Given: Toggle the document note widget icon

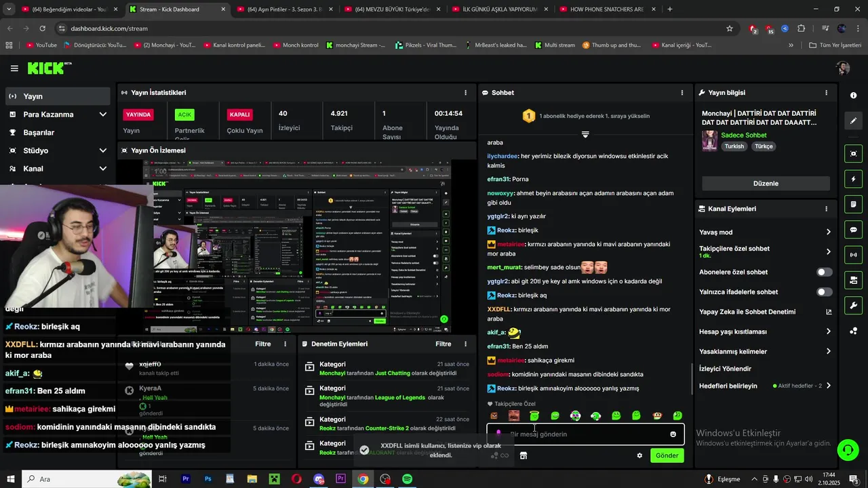Looking at the screenshot, I should click(x=854, y=204).
